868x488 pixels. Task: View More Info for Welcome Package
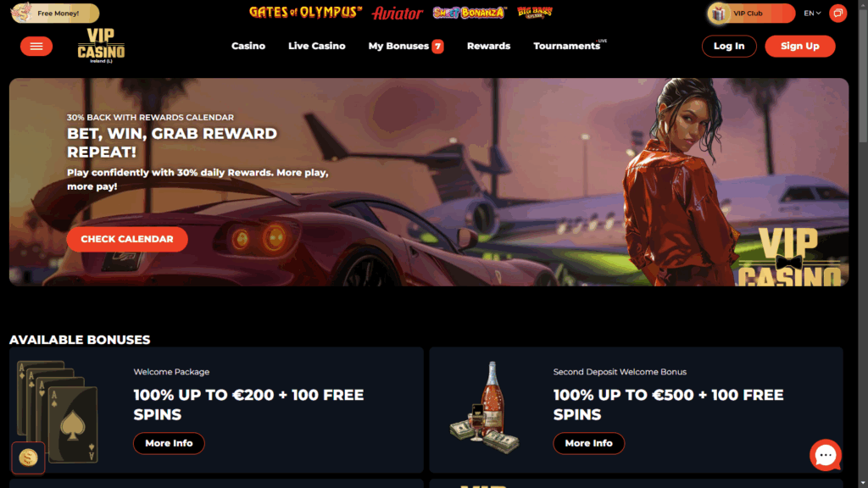point(169,443)
